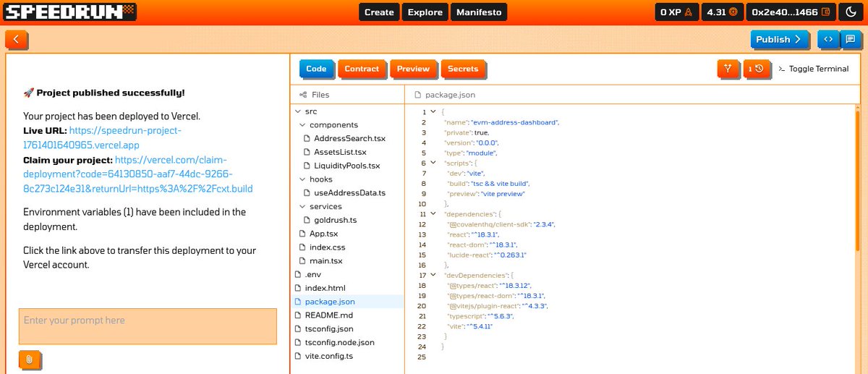Switch to the Contract tab
868x374 pixels.
click(362, 69)
